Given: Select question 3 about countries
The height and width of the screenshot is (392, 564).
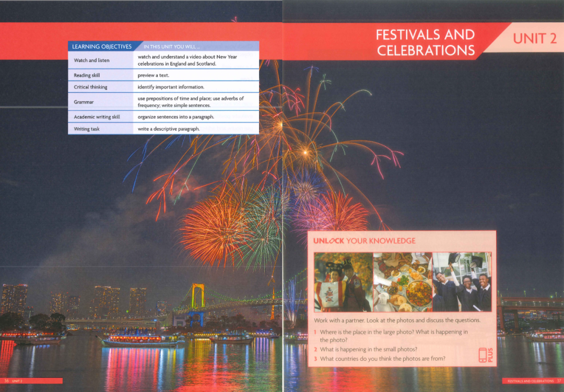Looking at the screenshot, I should pyautogui.click(x=380, y=359).
